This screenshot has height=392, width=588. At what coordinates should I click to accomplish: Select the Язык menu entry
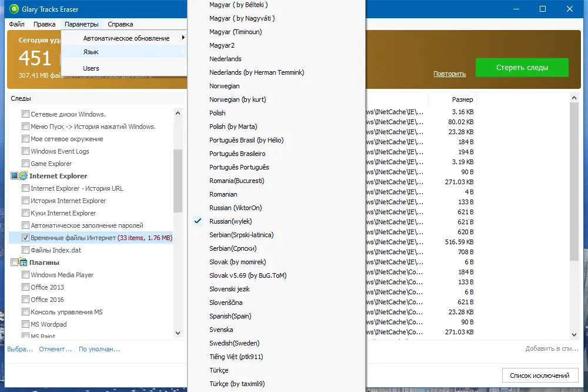[x=123, y=52]
